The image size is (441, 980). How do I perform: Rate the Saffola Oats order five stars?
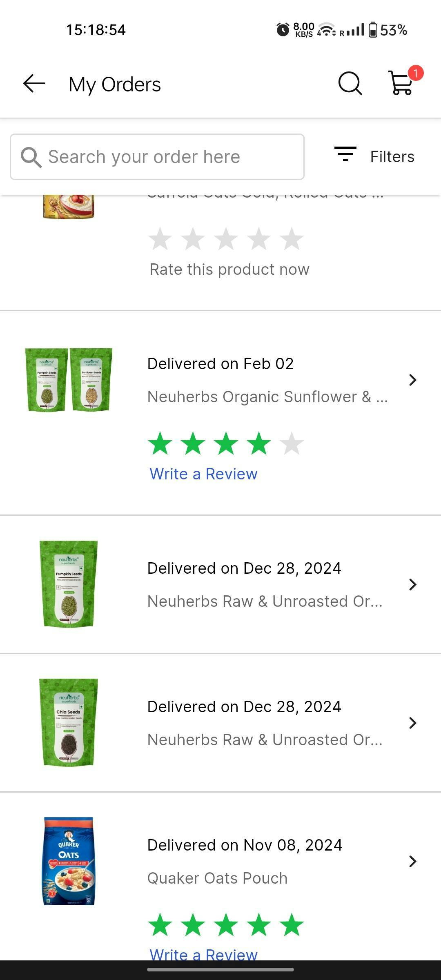tap(292, 239)
